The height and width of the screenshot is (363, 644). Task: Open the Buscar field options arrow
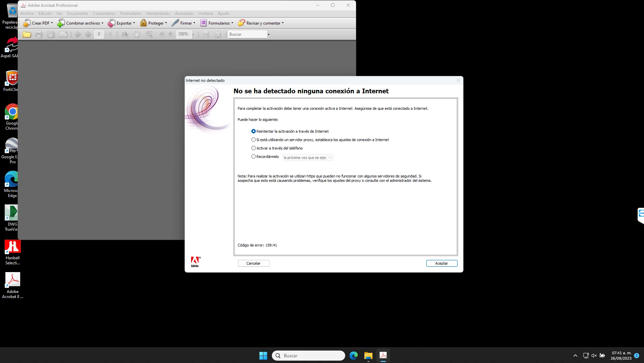[x=269, y=34]
